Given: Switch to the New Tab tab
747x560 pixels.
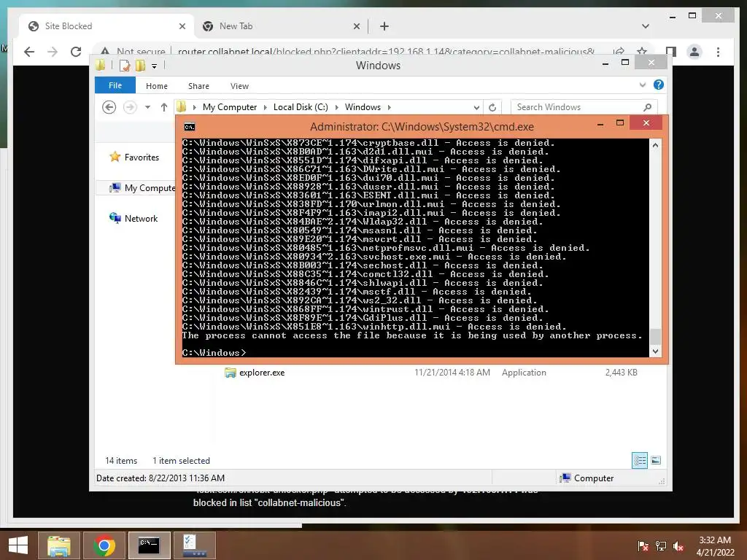Looking at the screenshot, I should (281, 26).
